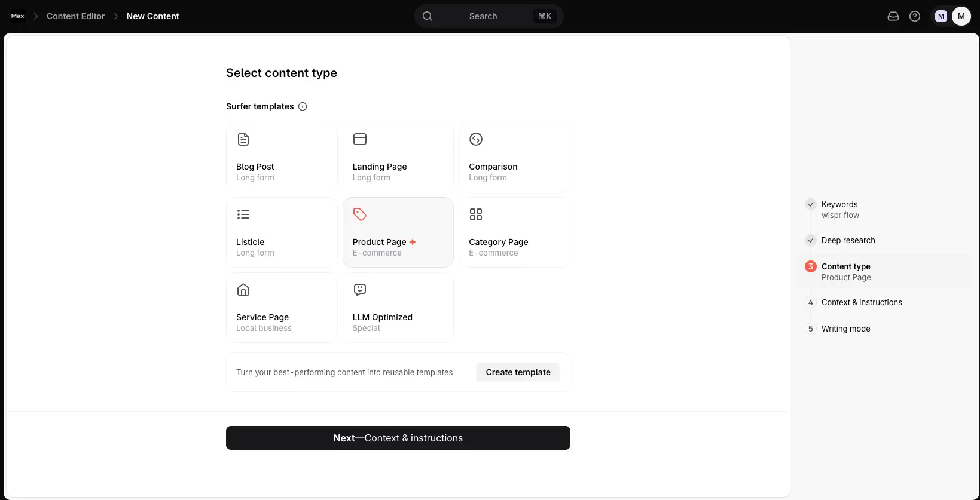980x500 pixels.
Task: Click the Product Page tag icon
Action: tap(360, 214)
